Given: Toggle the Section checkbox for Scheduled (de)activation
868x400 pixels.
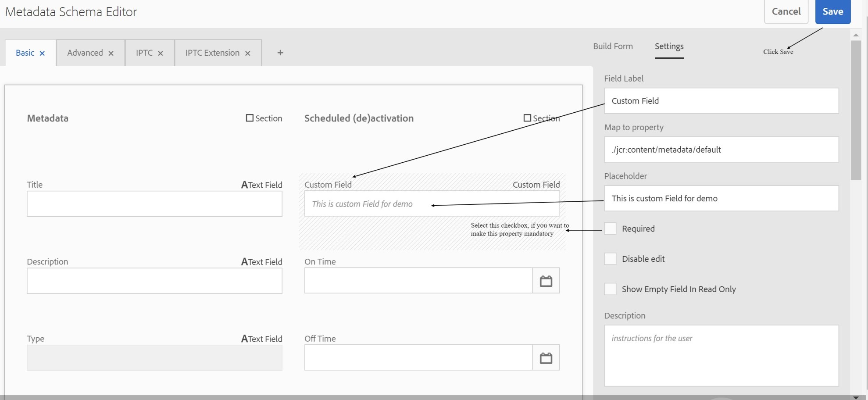Looking at the screenshot, I should (527, 118).
